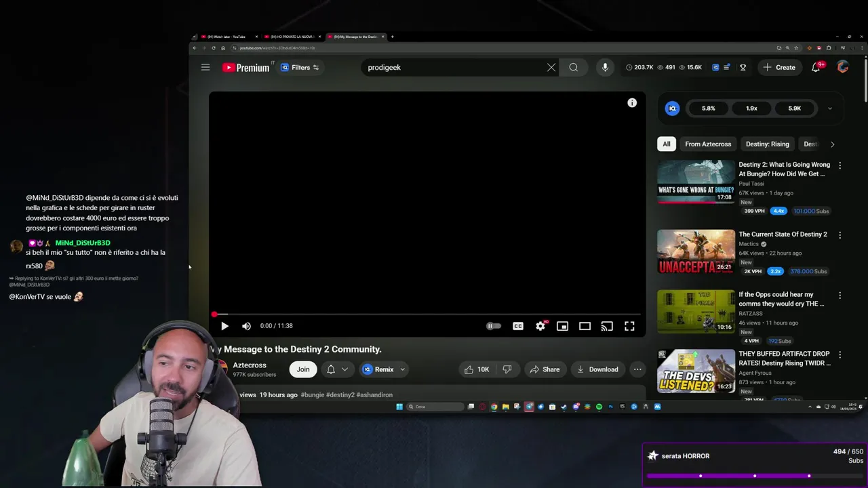
Task: Open player settings gear
Action: click(x=540, y=326)
